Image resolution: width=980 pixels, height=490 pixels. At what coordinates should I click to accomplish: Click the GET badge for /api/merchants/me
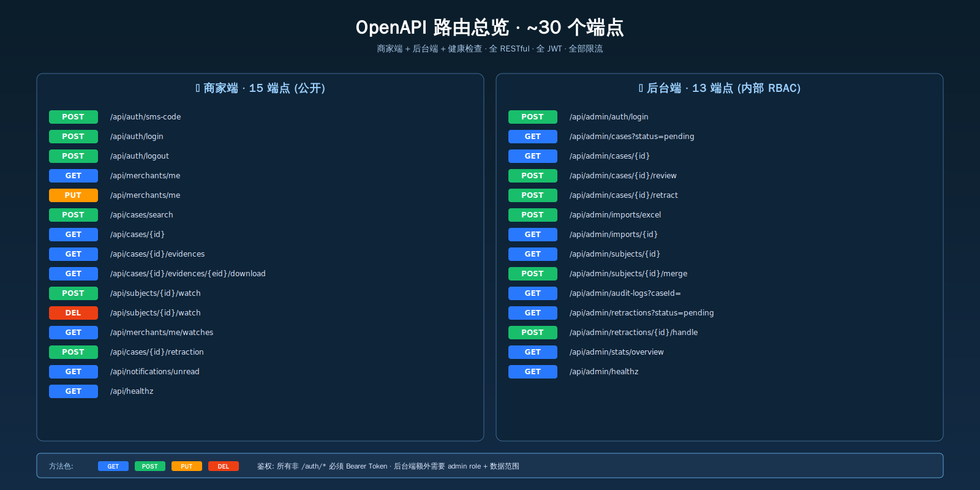point(73,176)
